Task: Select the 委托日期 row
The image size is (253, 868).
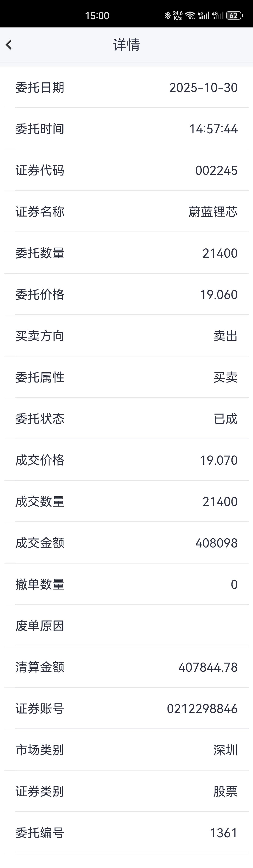Action: click(126, 88)
